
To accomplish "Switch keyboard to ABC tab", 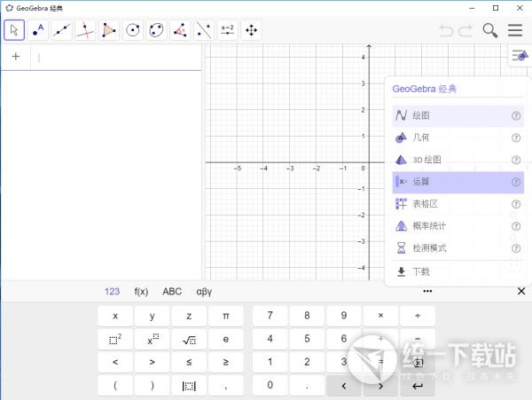I will pos(172,292).
